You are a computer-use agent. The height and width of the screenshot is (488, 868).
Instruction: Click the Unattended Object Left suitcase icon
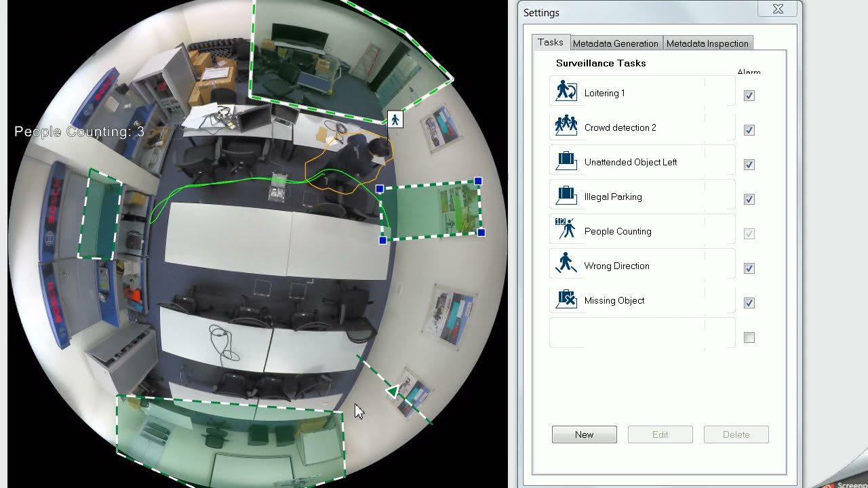(x=566, y=160)
